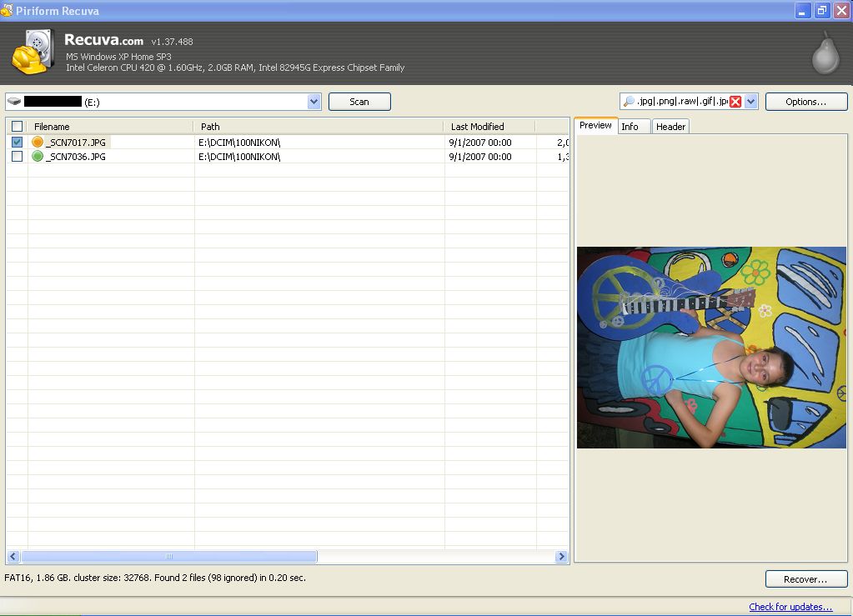The width and height of the screenshot is (853, 616).
Task: Click the MS Windows XP Home SP3 text
Action: (118, 57)
